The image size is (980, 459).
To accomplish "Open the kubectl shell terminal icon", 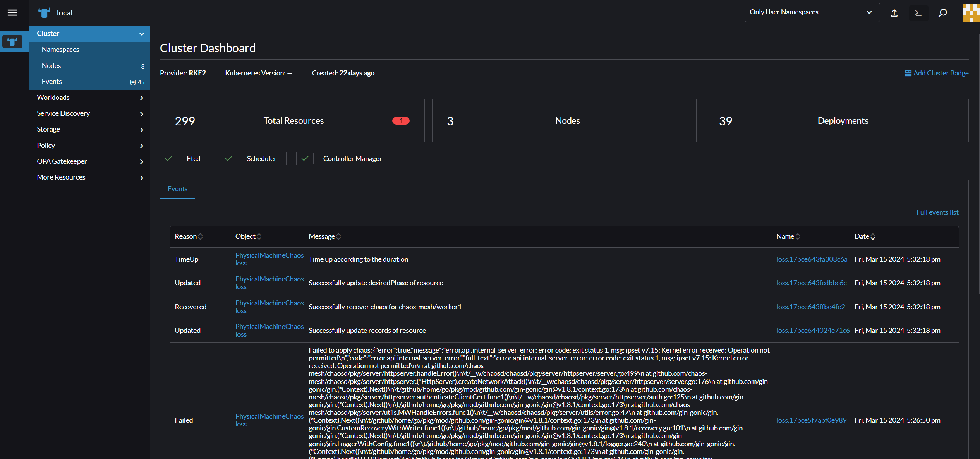I will [918, 13].
